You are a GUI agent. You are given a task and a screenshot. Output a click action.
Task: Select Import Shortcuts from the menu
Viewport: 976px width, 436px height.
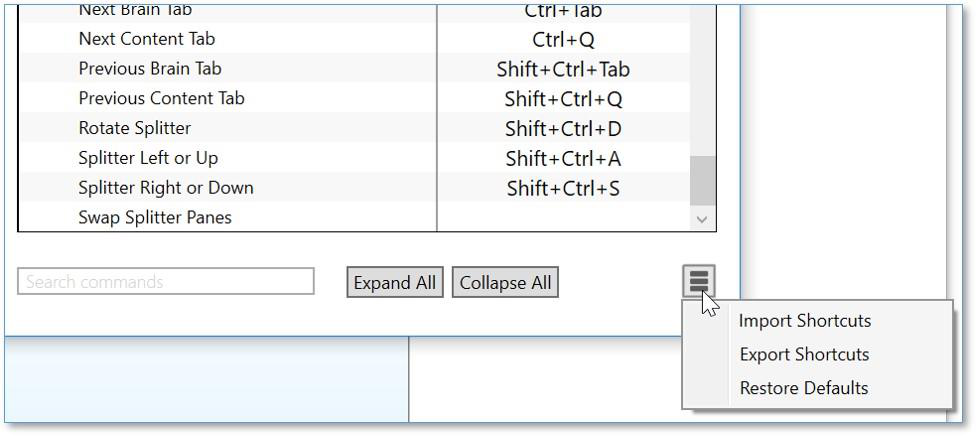tap(804, 321)
